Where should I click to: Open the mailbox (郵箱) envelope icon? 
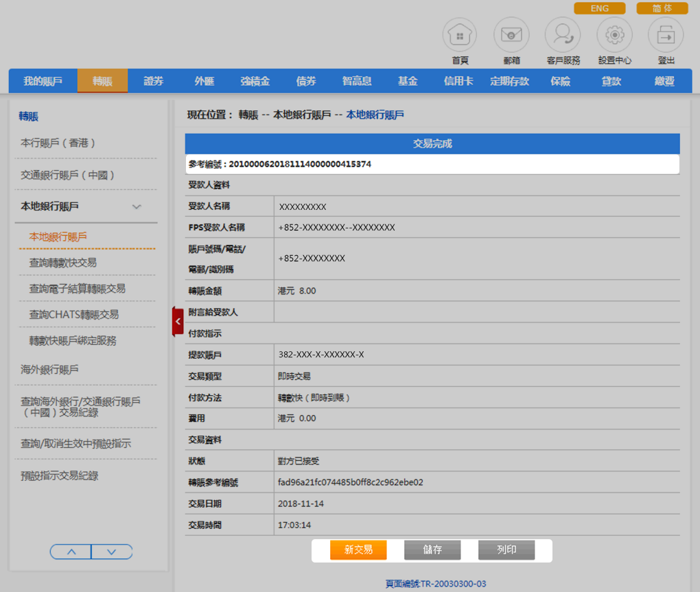coord(511,35)
